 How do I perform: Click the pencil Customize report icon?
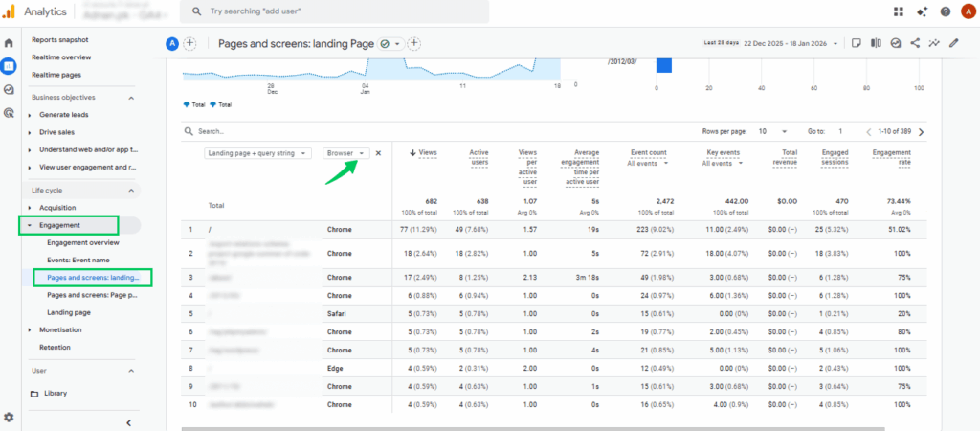953,43
